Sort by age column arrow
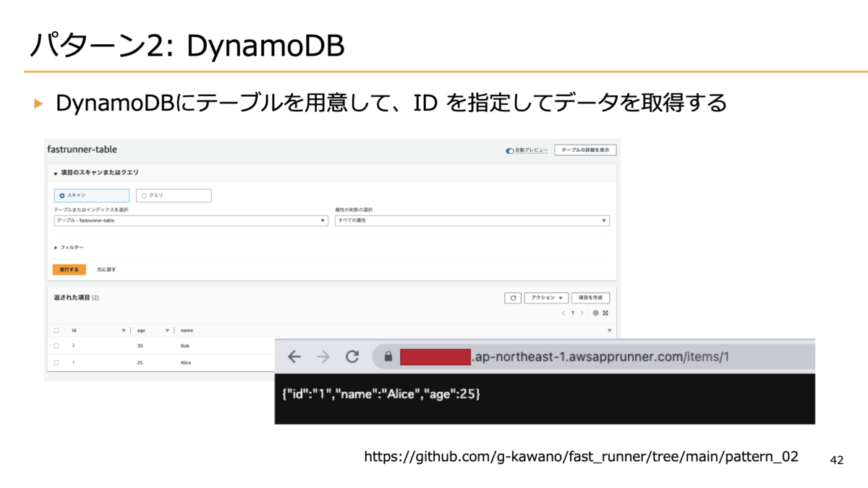This screenshot has width=868, height=488. pos(166,330)
